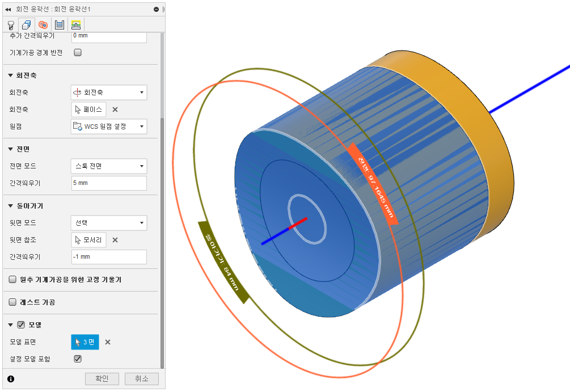Collapse the 회전축 section
The image size is (570, 392).
pos(11,75)
